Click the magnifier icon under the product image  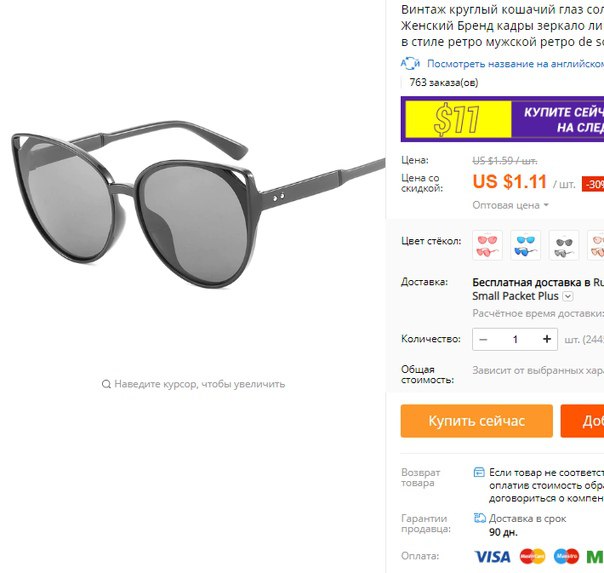pos(106,384)
